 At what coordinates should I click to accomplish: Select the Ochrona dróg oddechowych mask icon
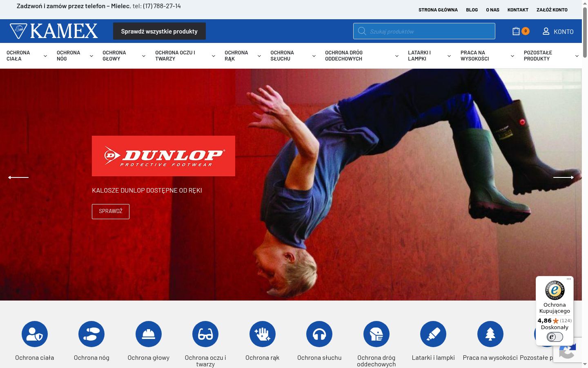(x=376, y=334)
